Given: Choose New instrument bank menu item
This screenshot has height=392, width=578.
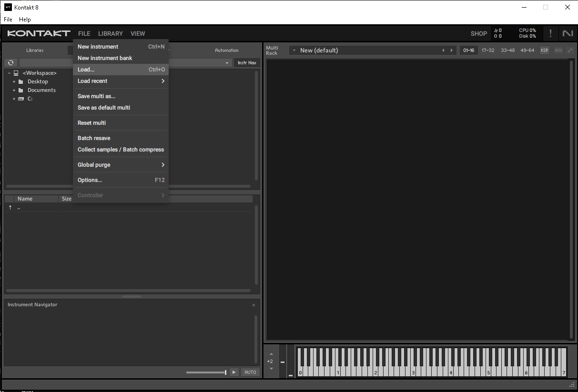Looking at the screenshot, I should (121, 58).
